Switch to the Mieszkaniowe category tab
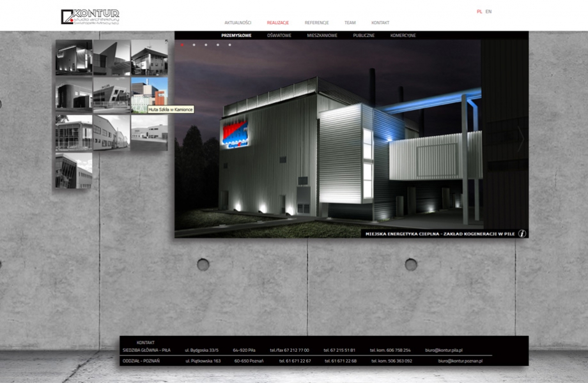Image resolution: width=588 pixels, height=383 pixels. [x=322, y=36]
